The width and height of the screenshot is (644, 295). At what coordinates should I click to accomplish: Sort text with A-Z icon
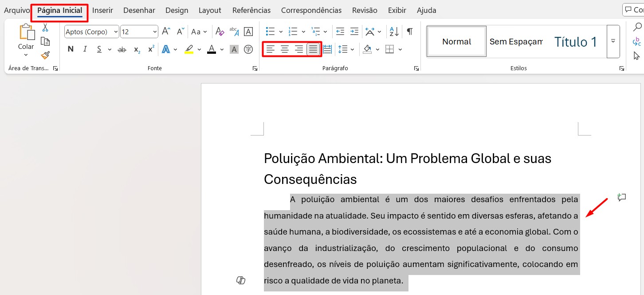(394, 32)
